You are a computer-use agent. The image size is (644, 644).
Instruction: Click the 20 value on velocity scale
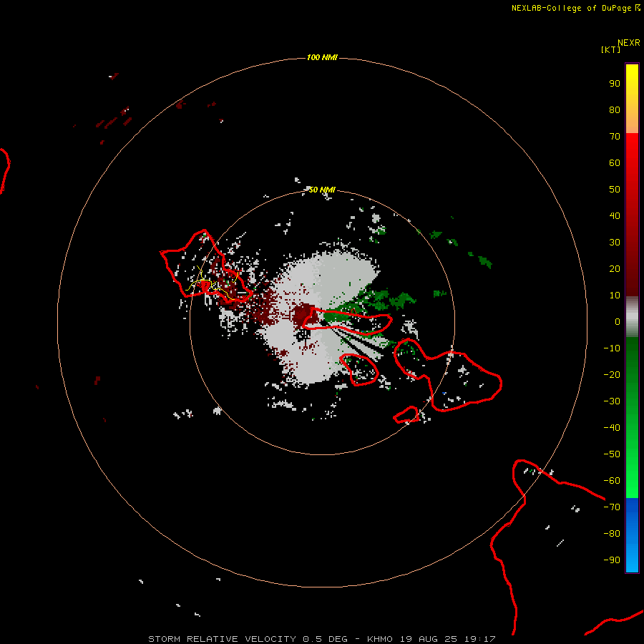[615, 269]
